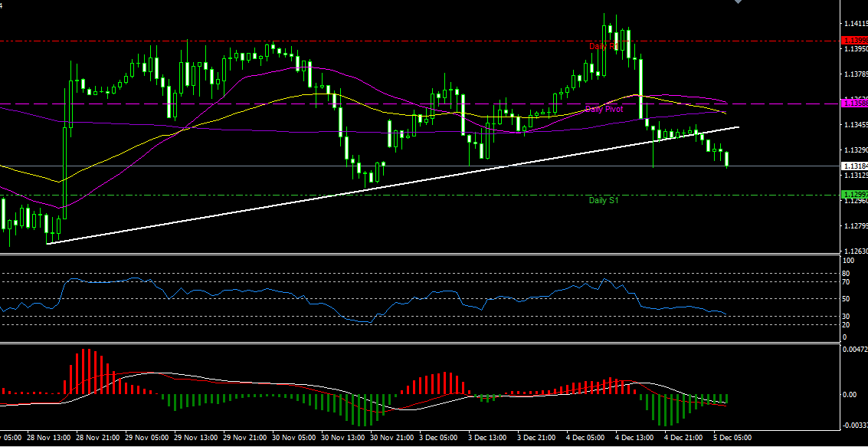
Task: Select the magenta 1.13588 pivot price tag
Action: click(854, 103)
